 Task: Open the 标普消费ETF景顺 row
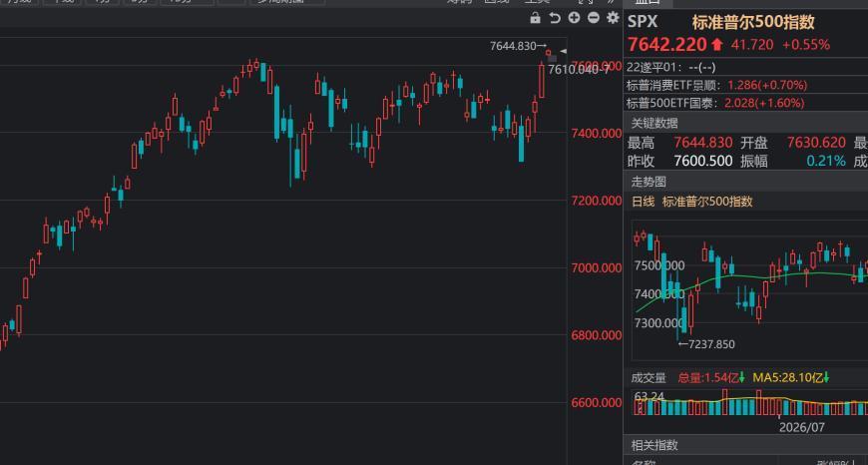(x=745, y=85)
